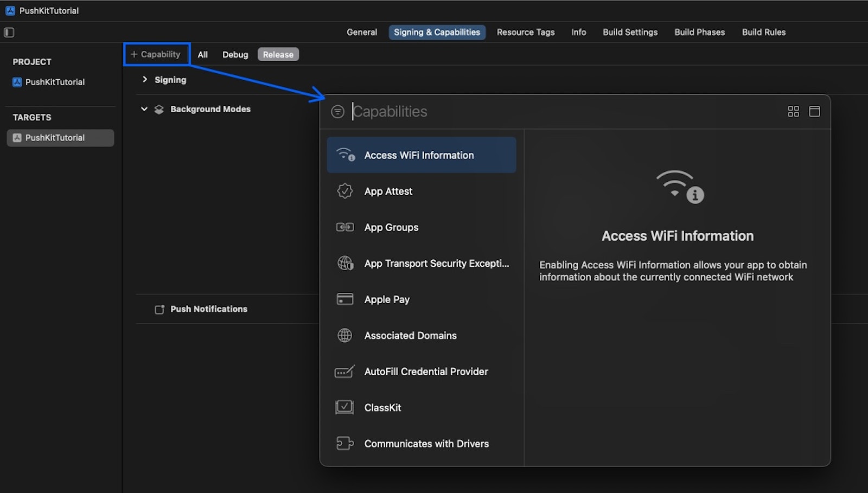The height and width of the screenshot is (493, 868).
Task: Select PushKitTutorial under PROJECT
Action: (x=55, y=82)
